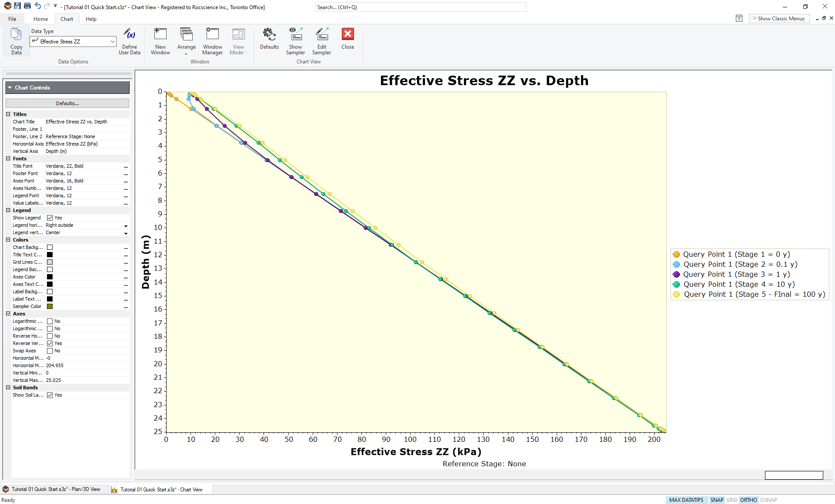Enable the Swap Axes option

tap(51, 351)
